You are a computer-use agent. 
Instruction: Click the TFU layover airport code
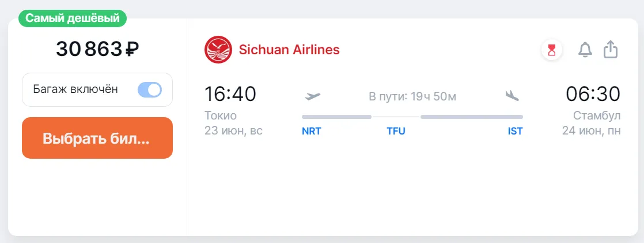click(396, 131)
